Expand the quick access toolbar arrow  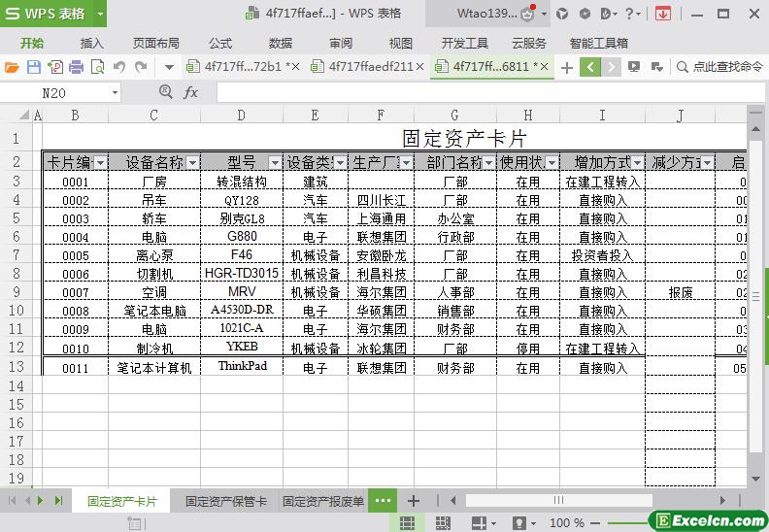click(x=169, y=67)
